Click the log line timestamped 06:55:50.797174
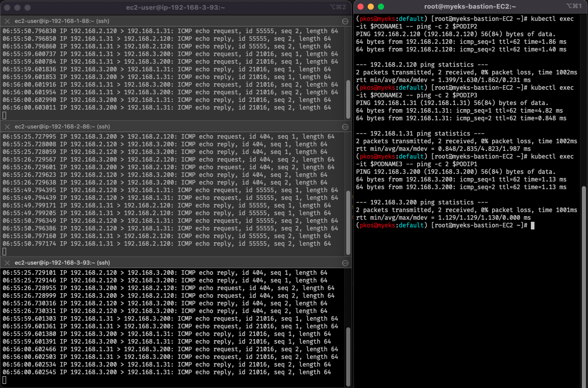This screenshot has height=388, width=588. point(167,244)
